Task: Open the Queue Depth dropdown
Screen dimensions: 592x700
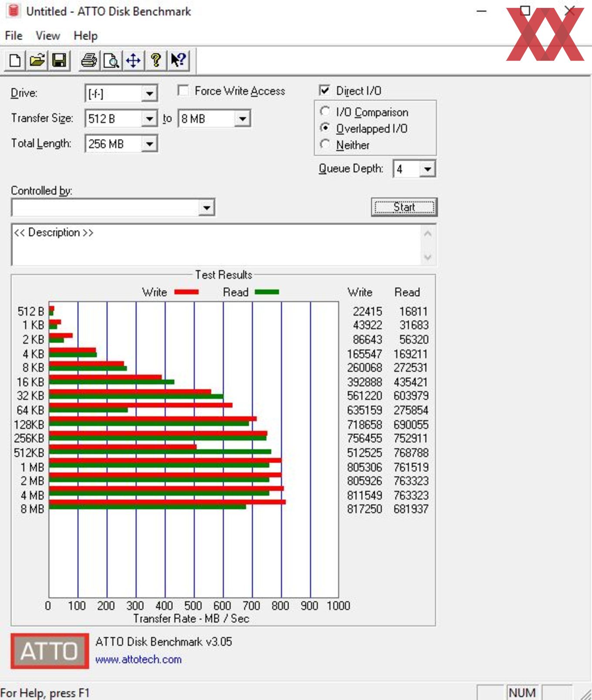Action: tap(427, 169)
